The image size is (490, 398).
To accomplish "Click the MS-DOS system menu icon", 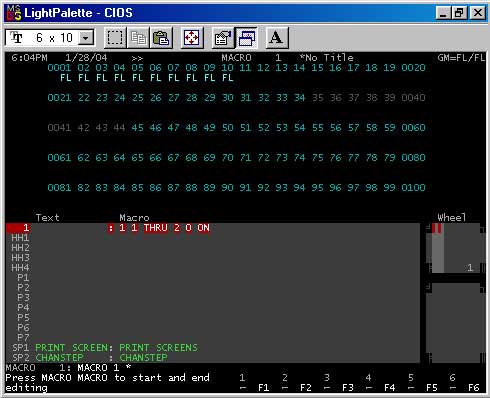I will click(x=14, y=13).
